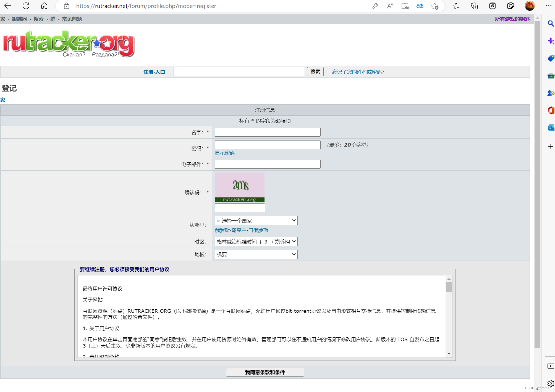The width and height of the screenshot is (555, 392).
Task: Open saved passwords key icon
Action: click(x=375, y=6)
